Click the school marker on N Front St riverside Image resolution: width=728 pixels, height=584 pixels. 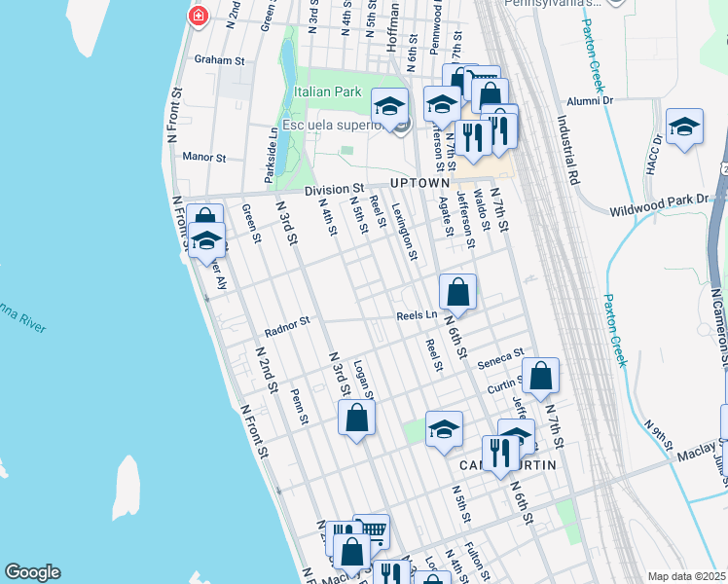[x=207, y=242]
